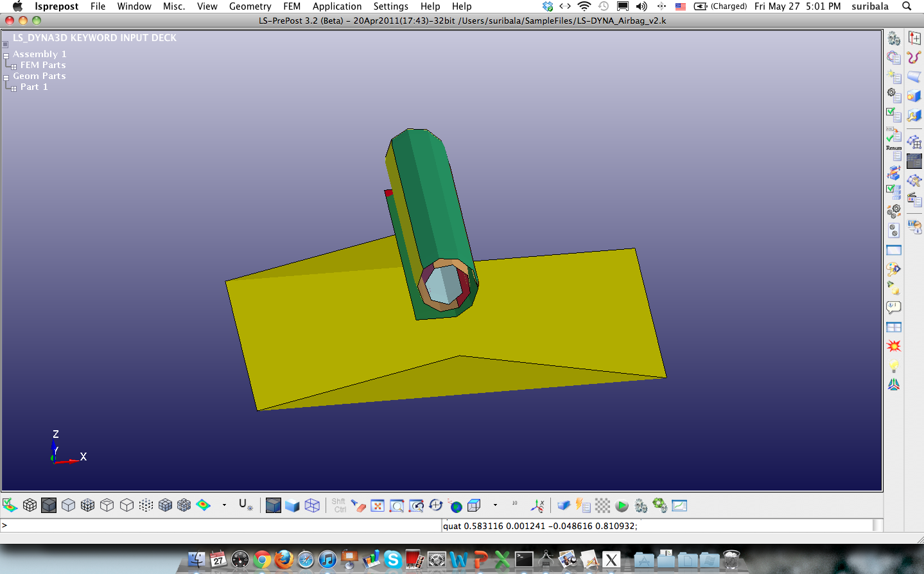
Task: Click the quat 0.583116 status text
Action: (x=541, y=526)
